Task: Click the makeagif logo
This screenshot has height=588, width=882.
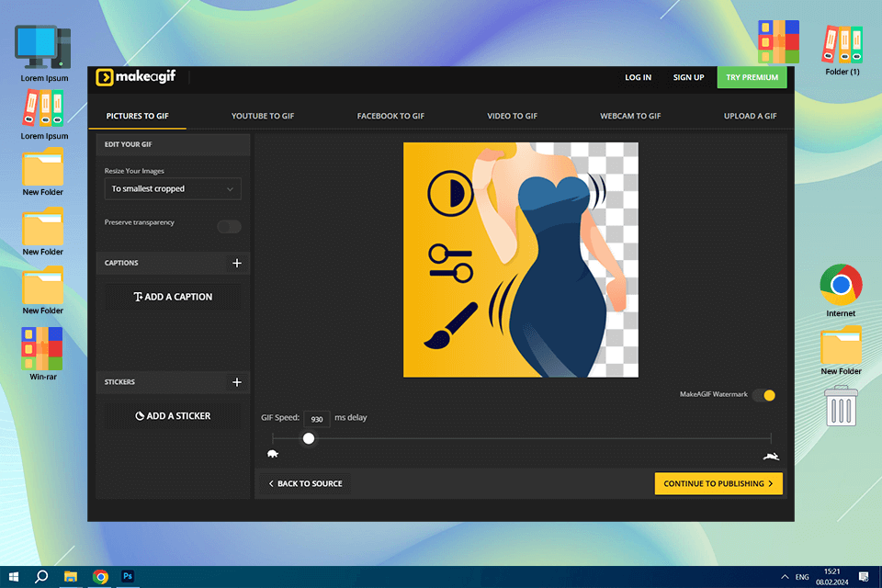Action: point(136,77)
